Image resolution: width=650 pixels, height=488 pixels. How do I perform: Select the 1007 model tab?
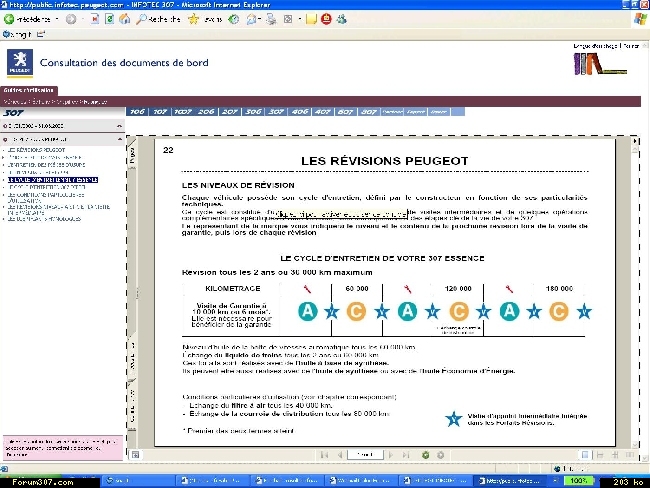[x=183, y=112]
